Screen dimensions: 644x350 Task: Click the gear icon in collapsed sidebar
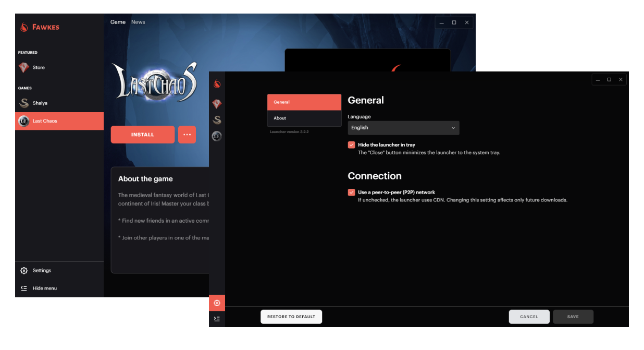point(217,303)
